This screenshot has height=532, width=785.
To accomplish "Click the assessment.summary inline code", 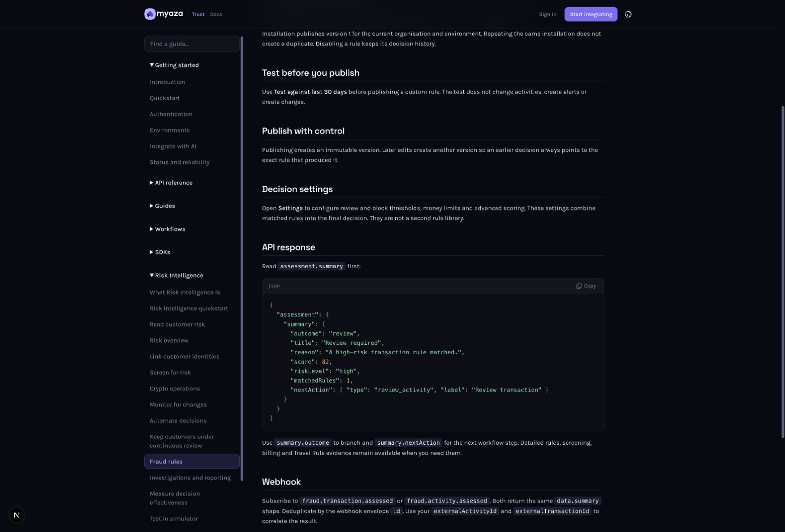I will [311, 266].
